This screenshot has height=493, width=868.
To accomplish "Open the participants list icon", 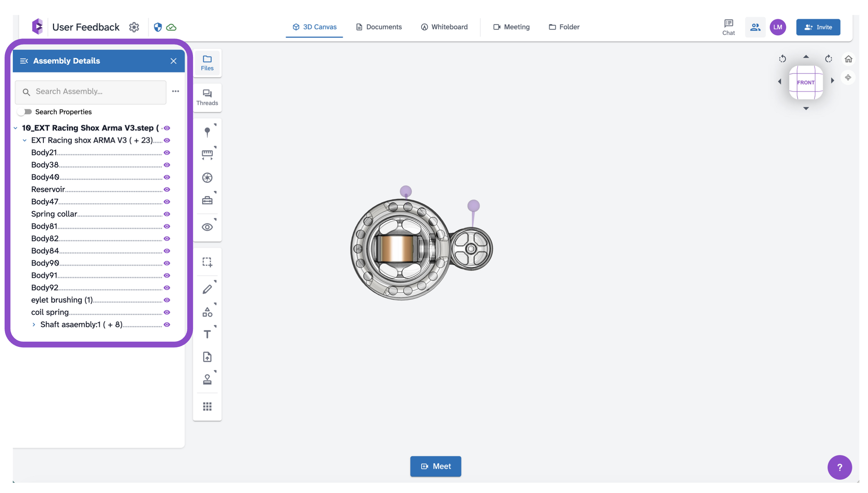I will click(755, 27).
